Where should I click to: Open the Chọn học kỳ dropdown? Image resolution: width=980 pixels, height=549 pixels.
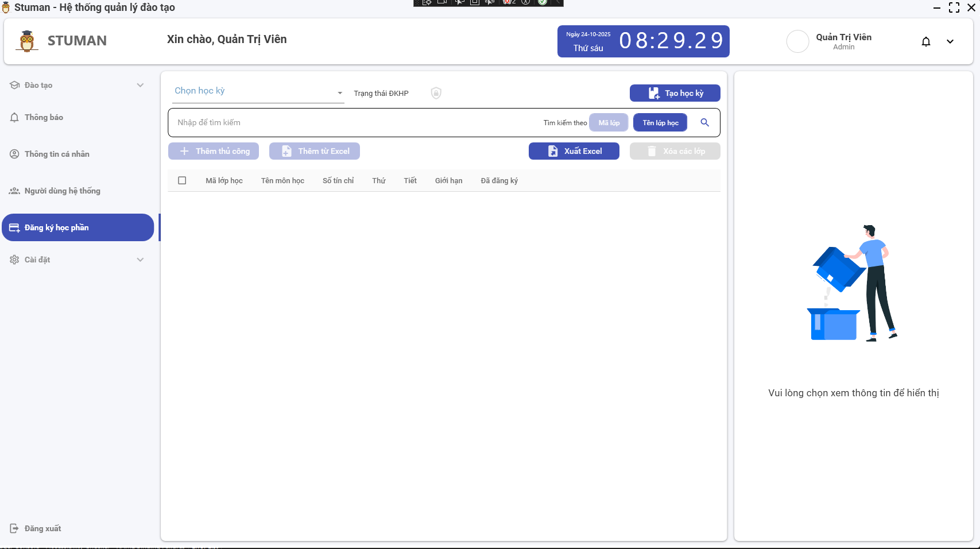[258, 92]
